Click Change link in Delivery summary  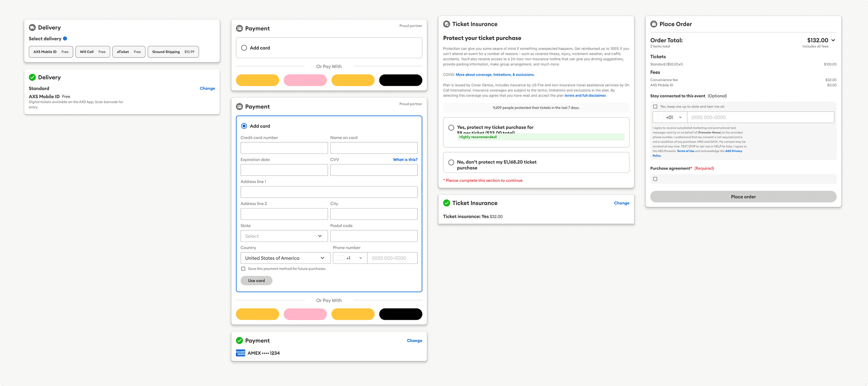[x=207, y=88]
